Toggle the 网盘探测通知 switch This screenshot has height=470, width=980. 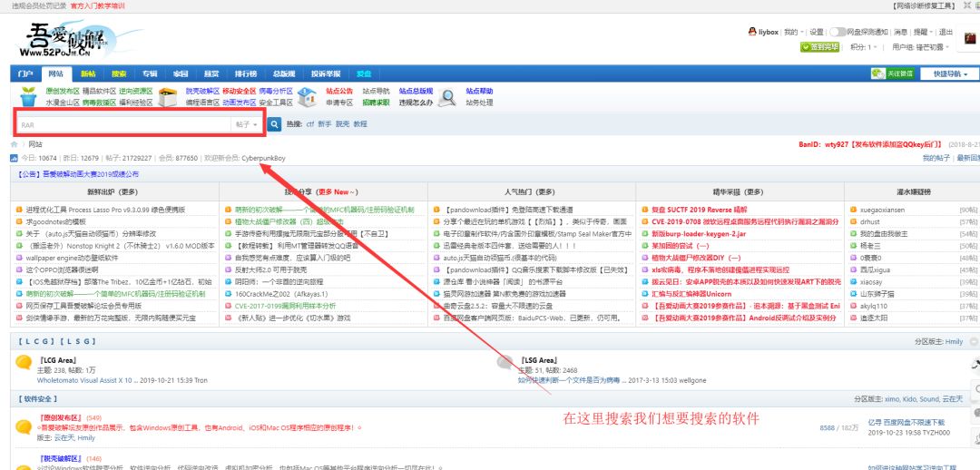(x=838, y=32)
